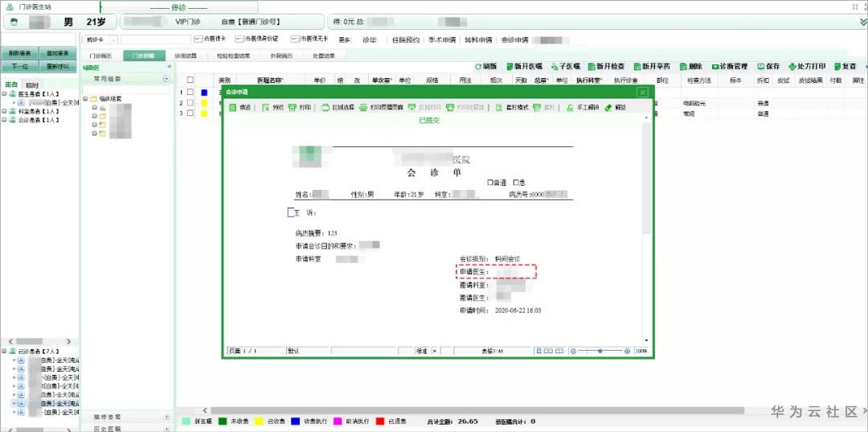The height and width of the screenshot is (432, 868).
Task: Click the 手术申请 link
Action: pyautogui.click(x=442, y=40)
